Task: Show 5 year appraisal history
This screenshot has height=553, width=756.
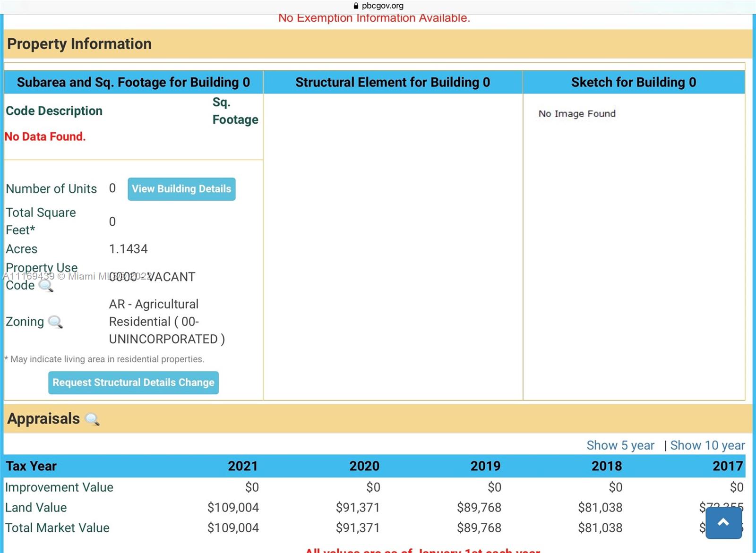Action: (620, 445)
